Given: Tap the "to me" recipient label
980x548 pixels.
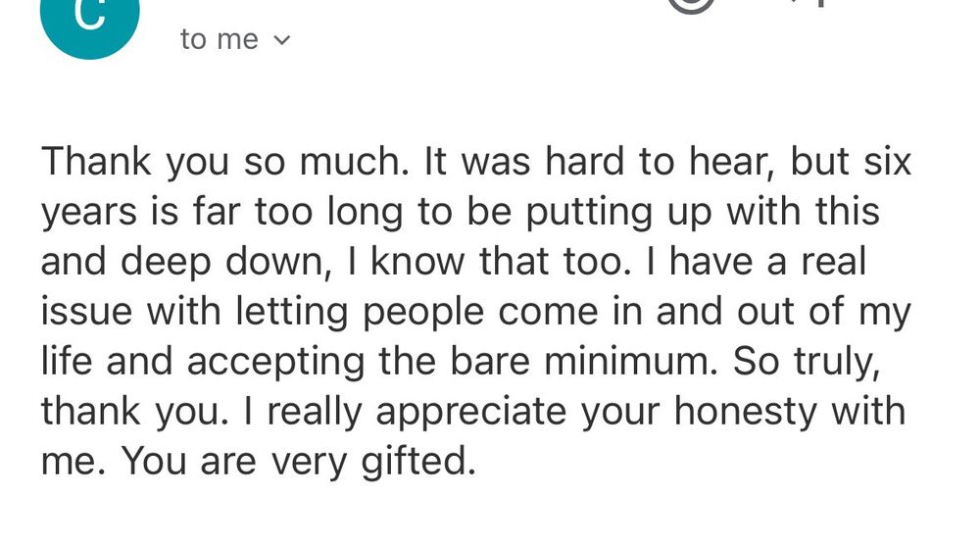Looking at the screenshot, I should tap(220, 40).
